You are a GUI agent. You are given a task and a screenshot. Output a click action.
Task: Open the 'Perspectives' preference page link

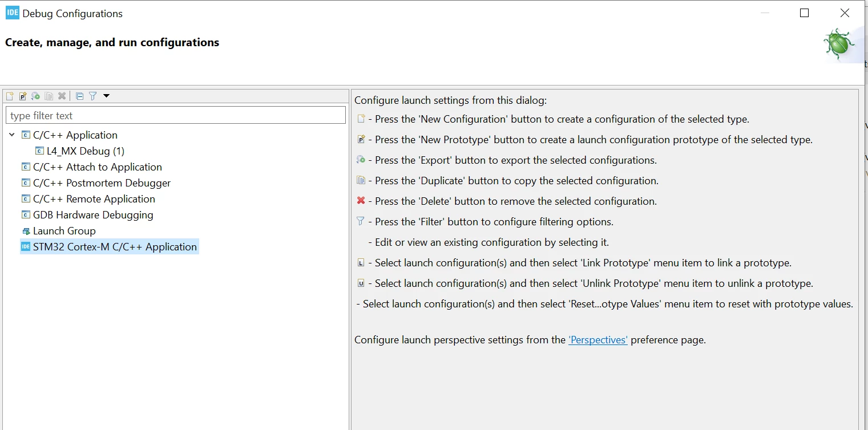pos(598,340)
